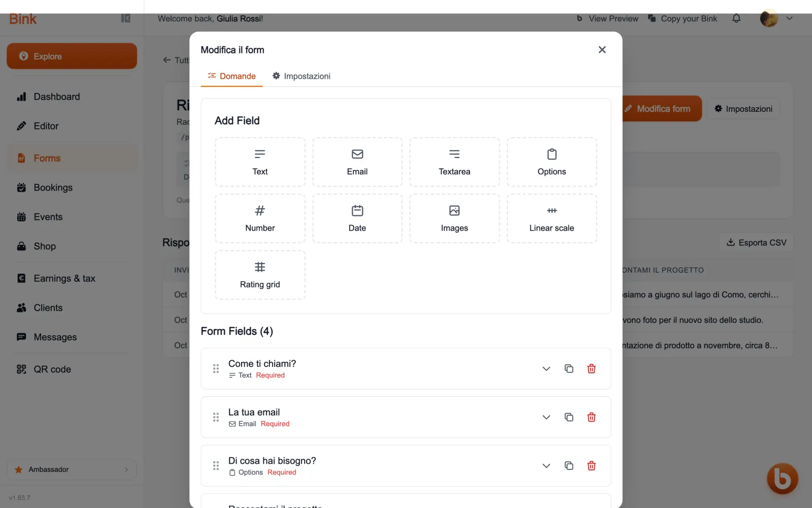
Task: Add an Email field
Action: pyautogui.click(x=357, y=162)
